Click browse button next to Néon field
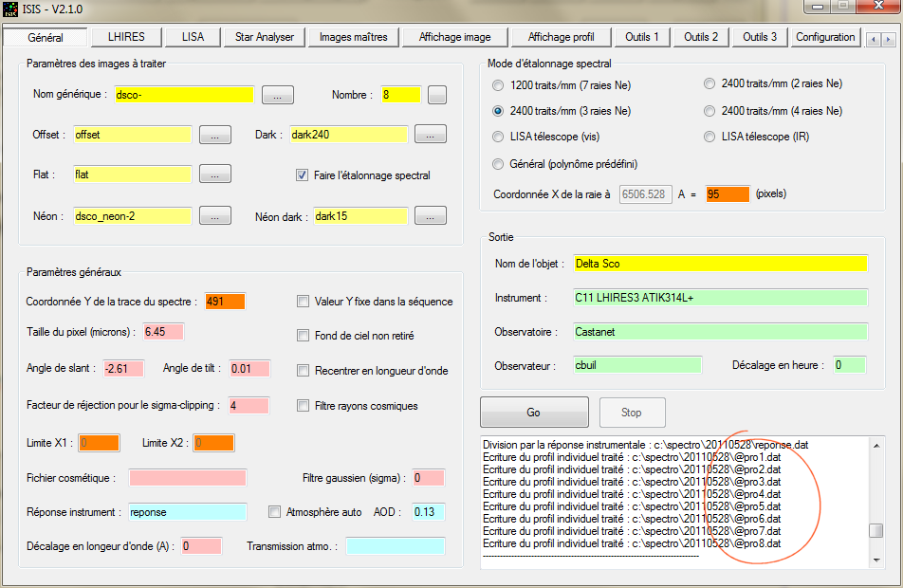Image resolution: width=903 pixels, height=588 pixels. pos(214,216)
